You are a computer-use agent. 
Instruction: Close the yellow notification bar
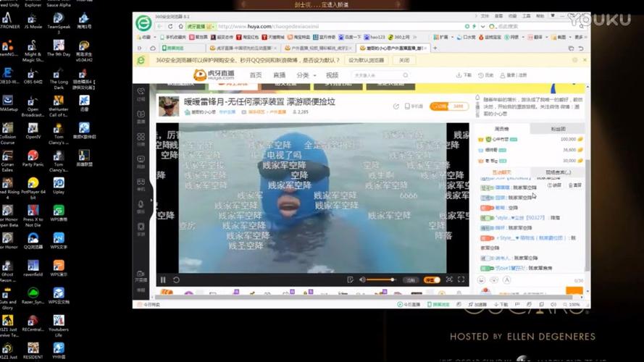585,60
